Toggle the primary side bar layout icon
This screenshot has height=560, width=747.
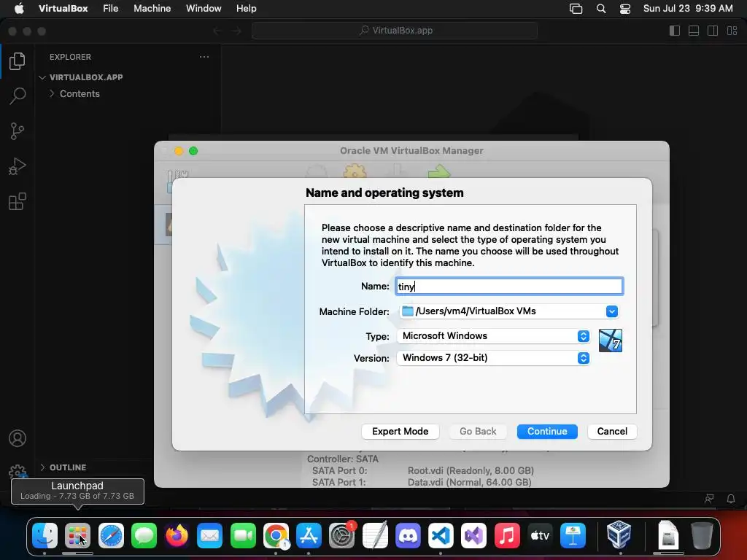point(675,31)
